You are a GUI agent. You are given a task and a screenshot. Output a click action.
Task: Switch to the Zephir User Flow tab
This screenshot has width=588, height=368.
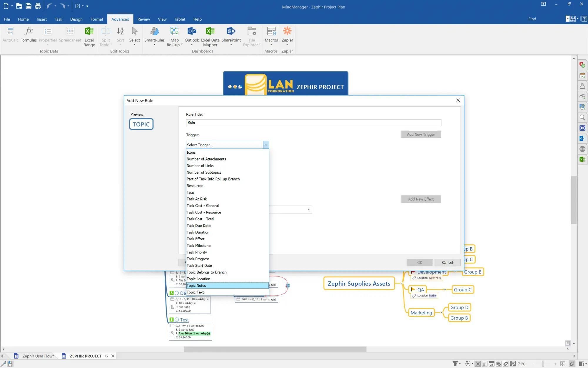coord(38,356)
